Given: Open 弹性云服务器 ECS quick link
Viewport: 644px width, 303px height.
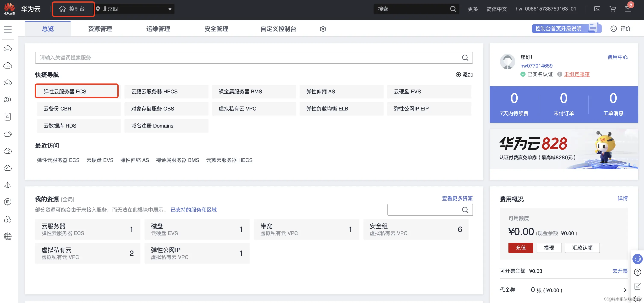Looking at the screenshot, I should (x=77, y=91).
